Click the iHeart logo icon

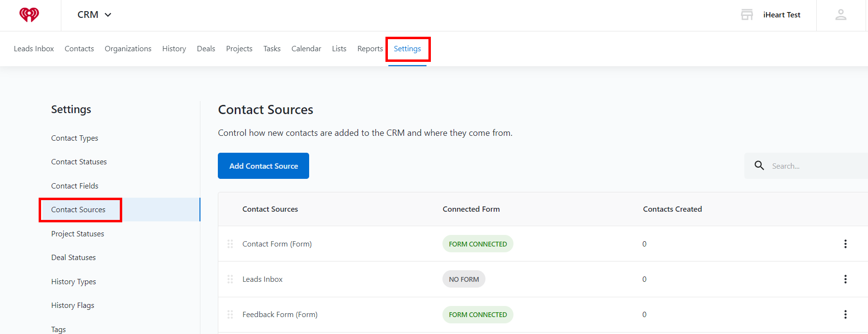click(x=29, y=15)
